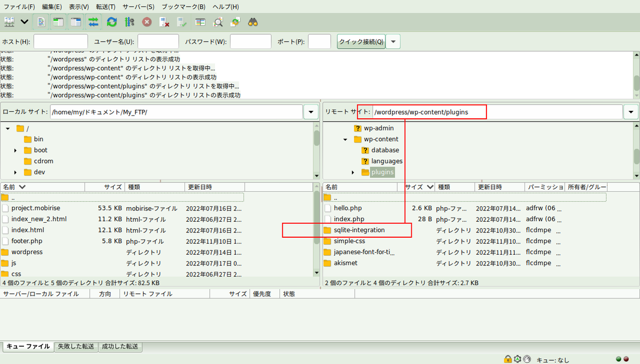The image size is (640, 364).
Task: Select the footer.php local file
Action: 122,241
